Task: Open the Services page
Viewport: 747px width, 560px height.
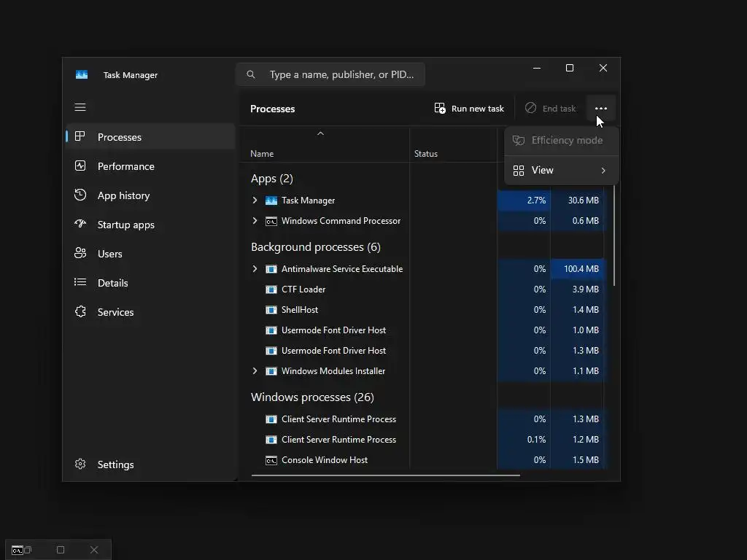Action: [150, 312]
